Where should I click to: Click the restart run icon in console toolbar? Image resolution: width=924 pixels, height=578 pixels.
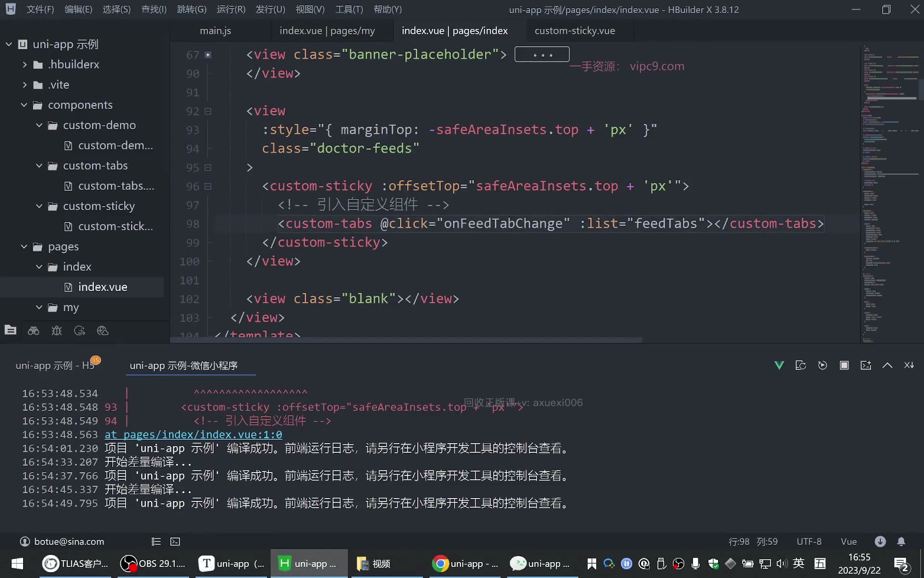click(822, 365)
